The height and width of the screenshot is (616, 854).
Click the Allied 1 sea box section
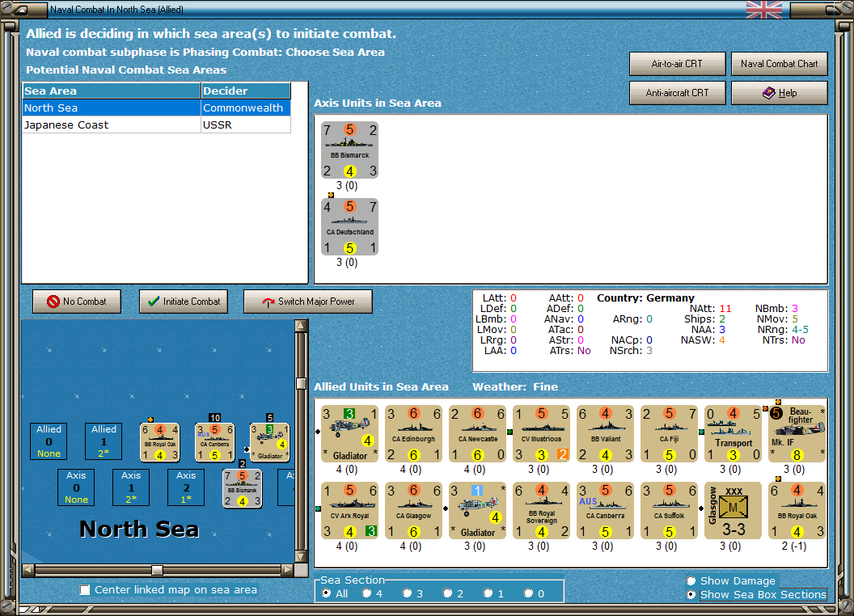click(x=104, y=441)
